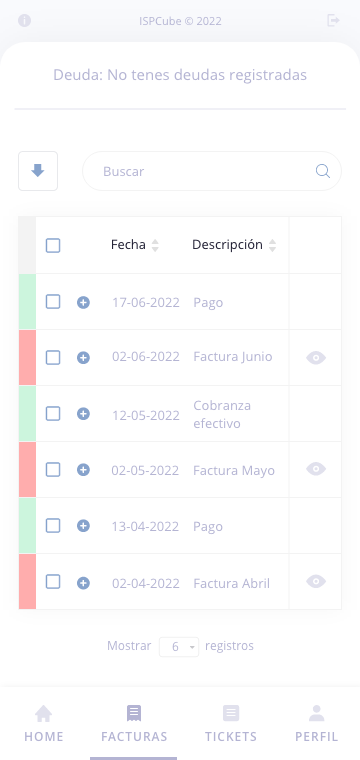This screenshot has height=760, width=360.
Task: Sort by the Descripción column header
Action: [234, 245]
